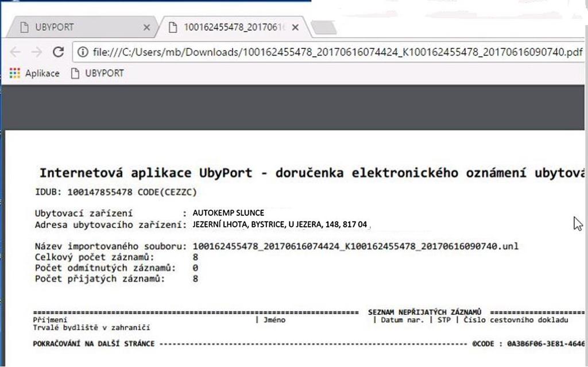Click the SEZNAM NEPŘIJATÝCH ZÁZNAMŮ heading
Screen dimensions: 588x367
(x=424, y=312)
